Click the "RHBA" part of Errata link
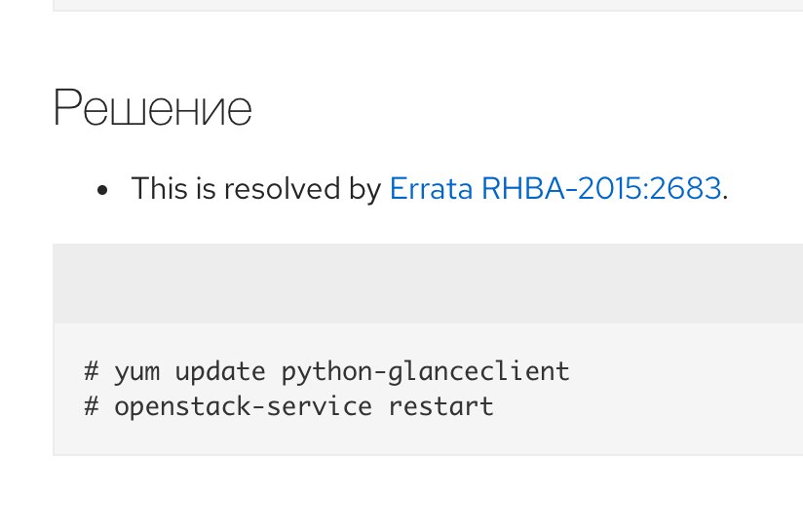 (523, 188)
